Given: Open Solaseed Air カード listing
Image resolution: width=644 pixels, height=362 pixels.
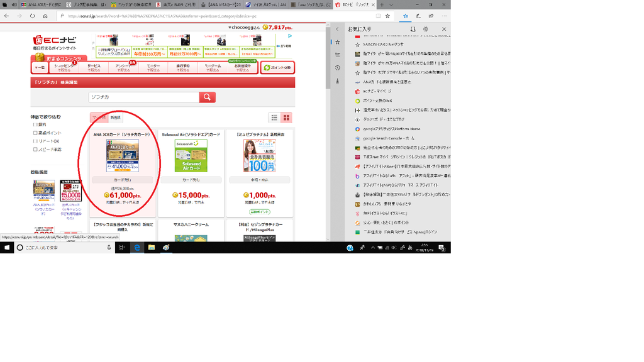Looking at the screenshot, I should tap(191, 173).
